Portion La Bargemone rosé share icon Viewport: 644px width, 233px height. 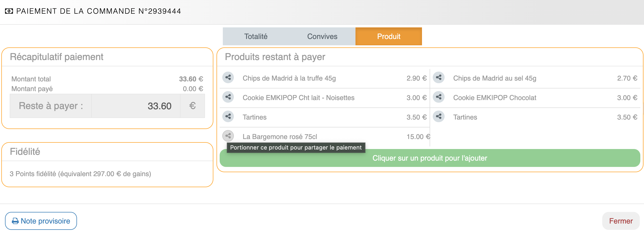click(228, 136)
